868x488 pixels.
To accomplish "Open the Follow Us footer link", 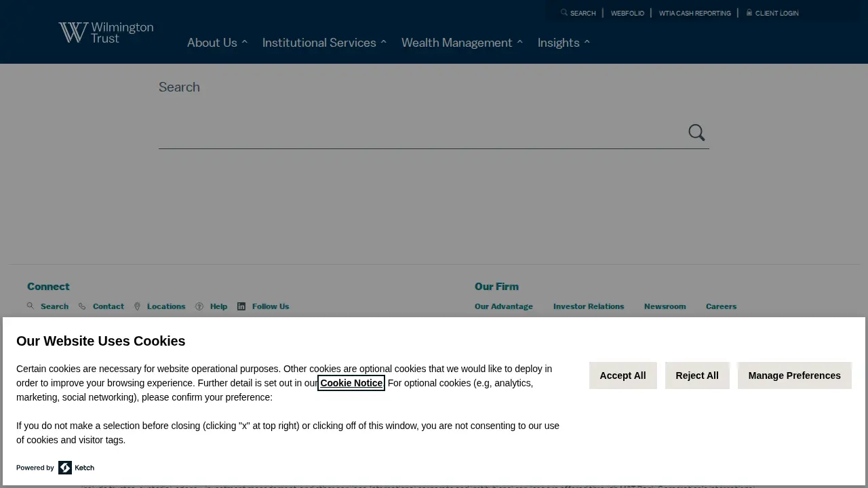I will [x=271, y=306].
